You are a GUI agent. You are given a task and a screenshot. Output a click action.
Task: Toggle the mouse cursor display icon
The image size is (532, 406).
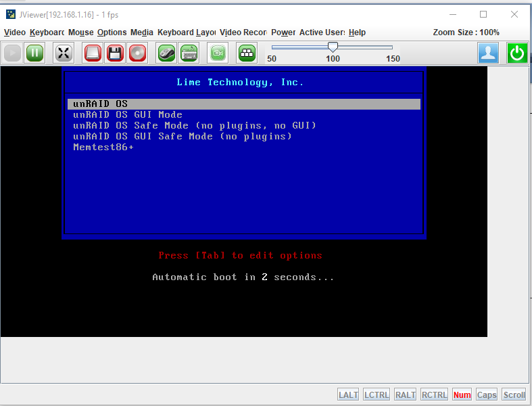pyautogui.click(x=166, y=53)
